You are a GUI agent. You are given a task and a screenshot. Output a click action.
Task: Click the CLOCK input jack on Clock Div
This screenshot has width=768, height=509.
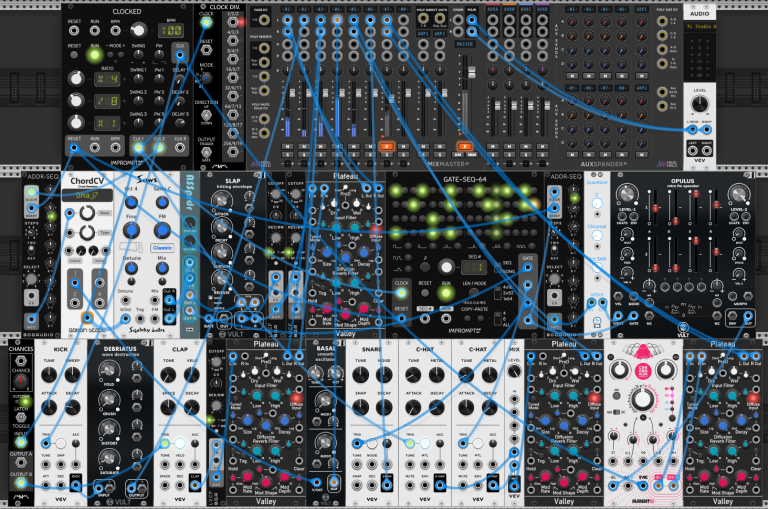206,22
